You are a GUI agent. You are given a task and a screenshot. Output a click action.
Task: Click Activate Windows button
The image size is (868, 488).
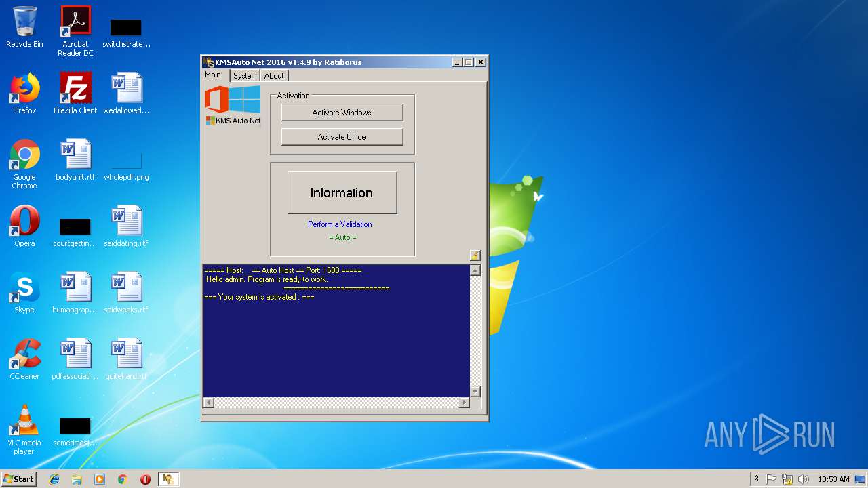pos(342,113)
